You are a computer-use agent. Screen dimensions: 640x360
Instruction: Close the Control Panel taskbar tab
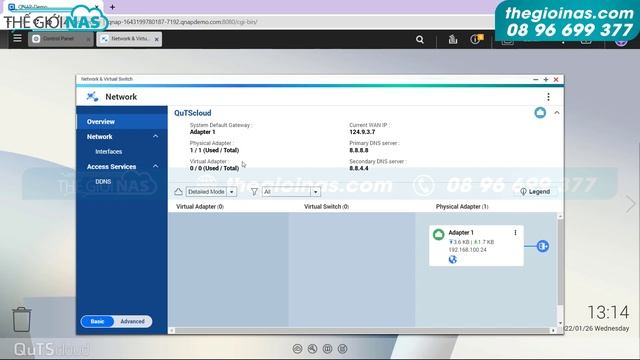coord(88,39)
